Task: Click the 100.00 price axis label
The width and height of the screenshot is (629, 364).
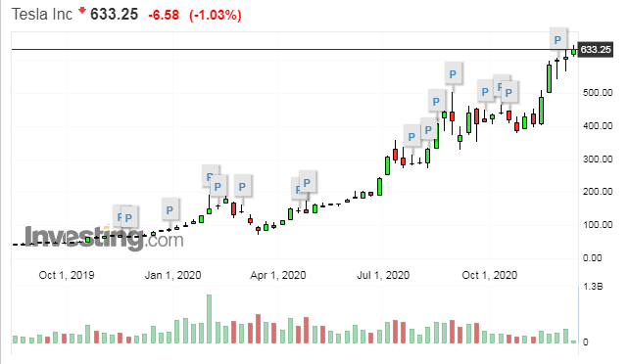Action: 598,225
